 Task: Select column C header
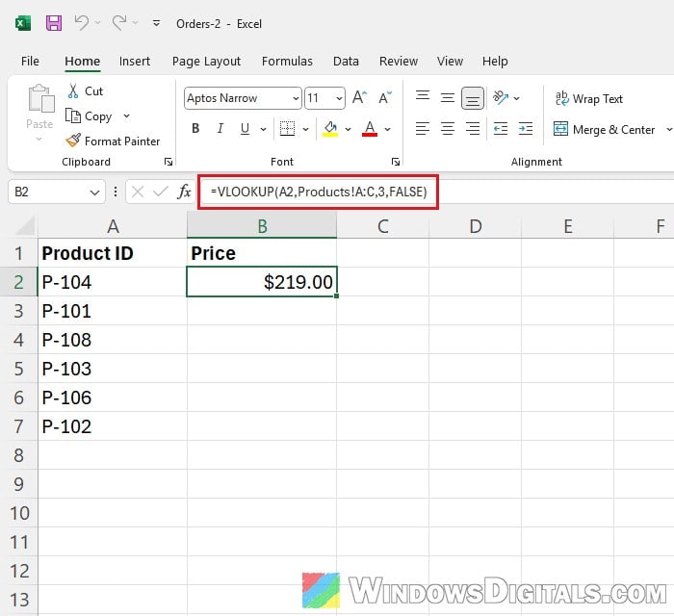pos(382,226)
